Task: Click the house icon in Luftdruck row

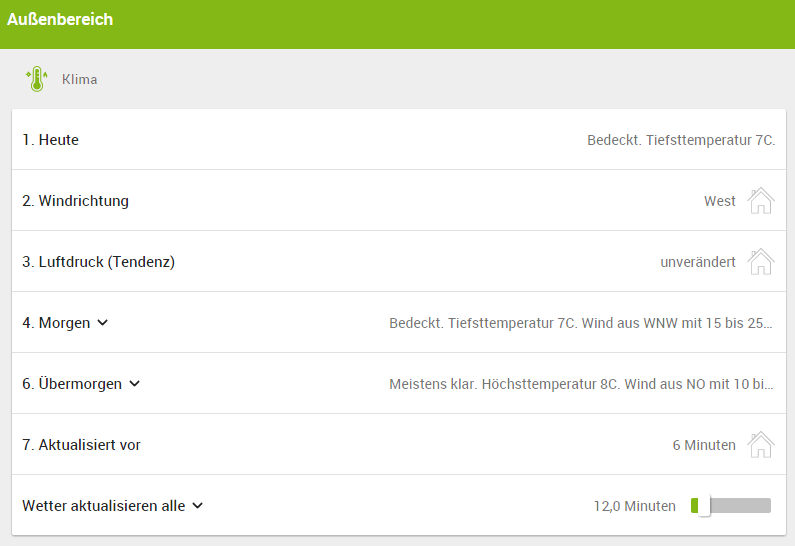Action: pos(761,262)
